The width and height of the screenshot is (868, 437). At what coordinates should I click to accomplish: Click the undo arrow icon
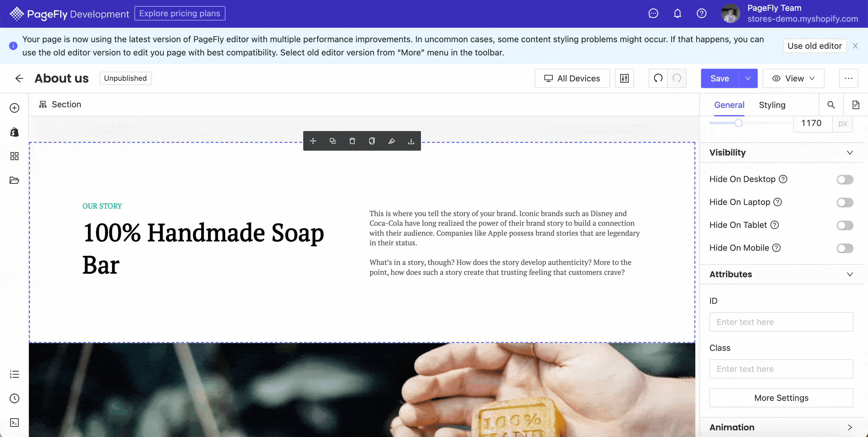(658, 78)
